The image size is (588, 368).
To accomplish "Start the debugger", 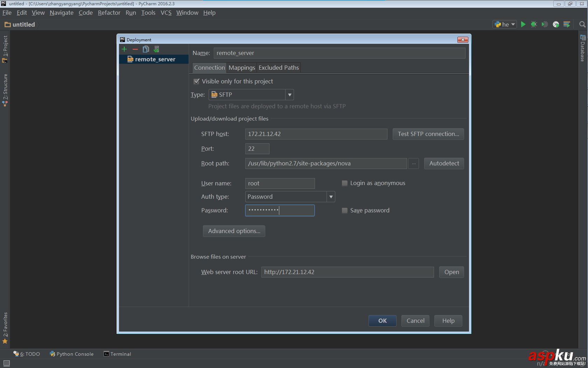I will (x=534, y=24).
